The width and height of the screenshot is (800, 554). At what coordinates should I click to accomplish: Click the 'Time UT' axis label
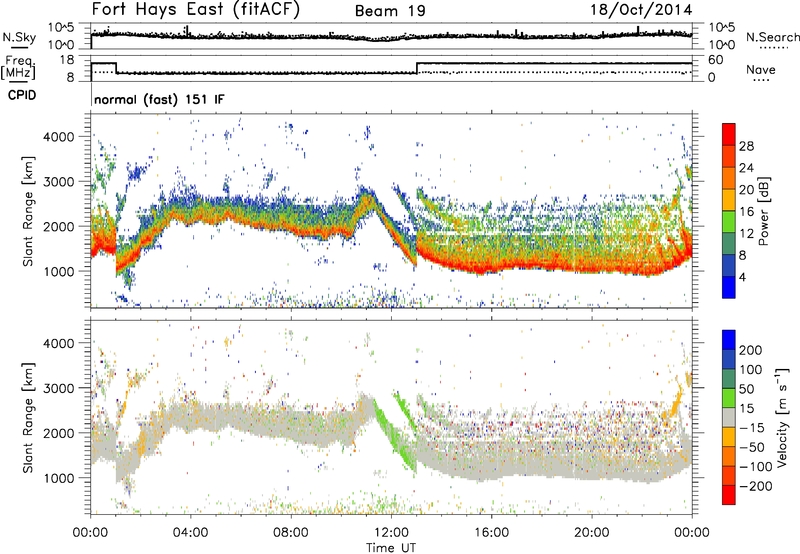pyautogui.click(x=391, y=548)
